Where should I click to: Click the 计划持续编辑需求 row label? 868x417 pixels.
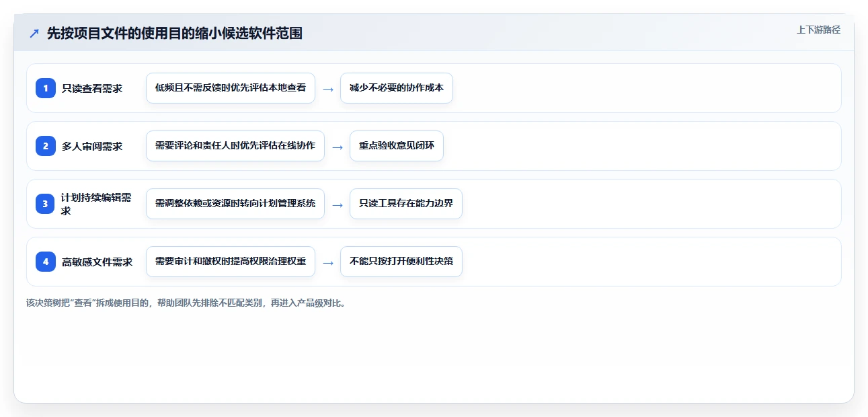(96, 204)
